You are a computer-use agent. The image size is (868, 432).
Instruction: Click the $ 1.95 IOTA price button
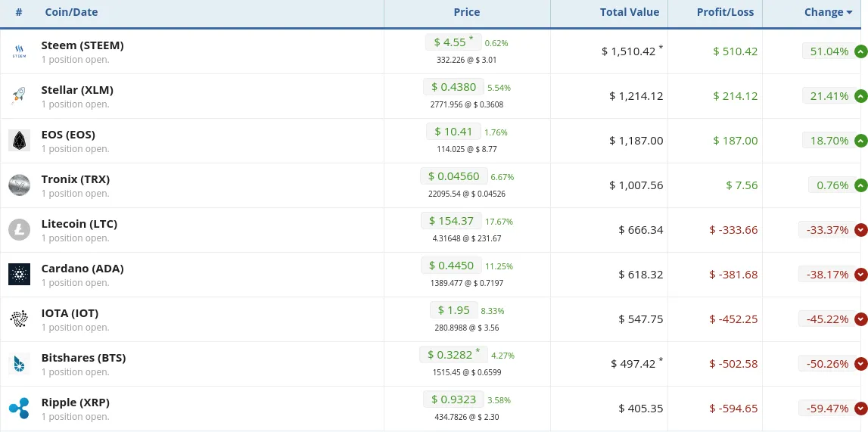[x=453, y=309]
